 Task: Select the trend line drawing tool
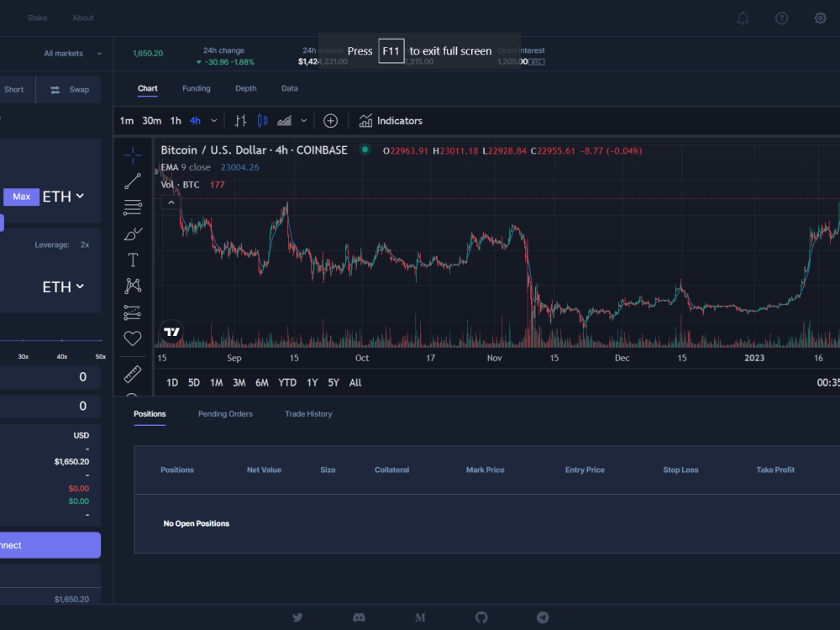click(133, 181)
